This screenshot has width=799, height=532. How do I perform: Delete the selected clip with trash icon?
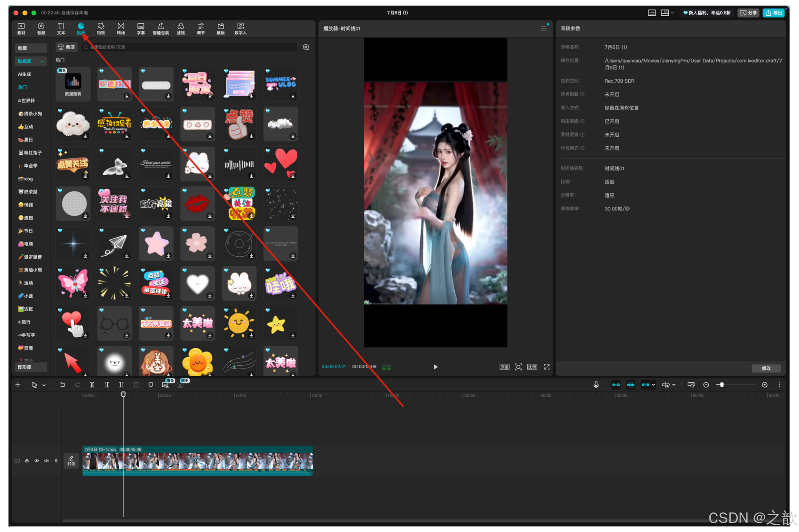[136, 385]
